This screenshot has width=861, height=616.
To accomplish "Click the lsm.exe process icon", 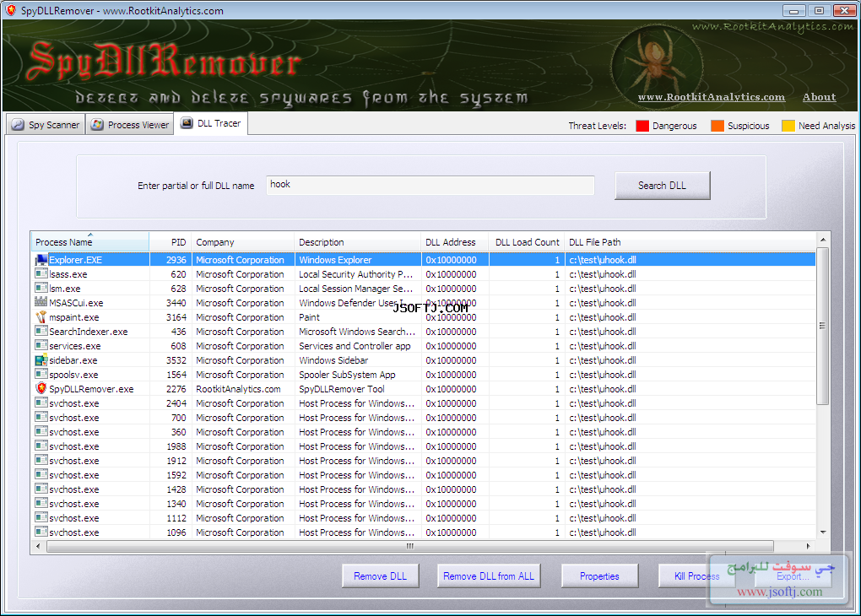I will pos(41,289).
